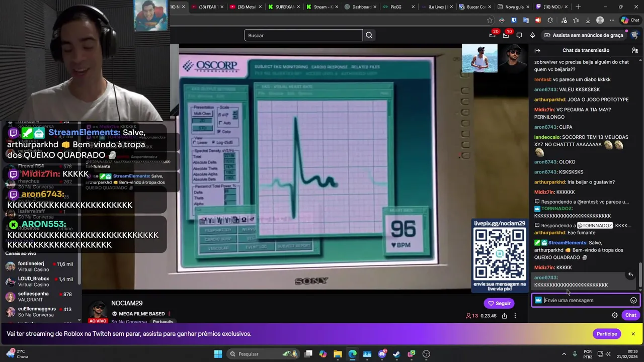
Task: Bookmark this page with star icon
Action: click(490, 20)
